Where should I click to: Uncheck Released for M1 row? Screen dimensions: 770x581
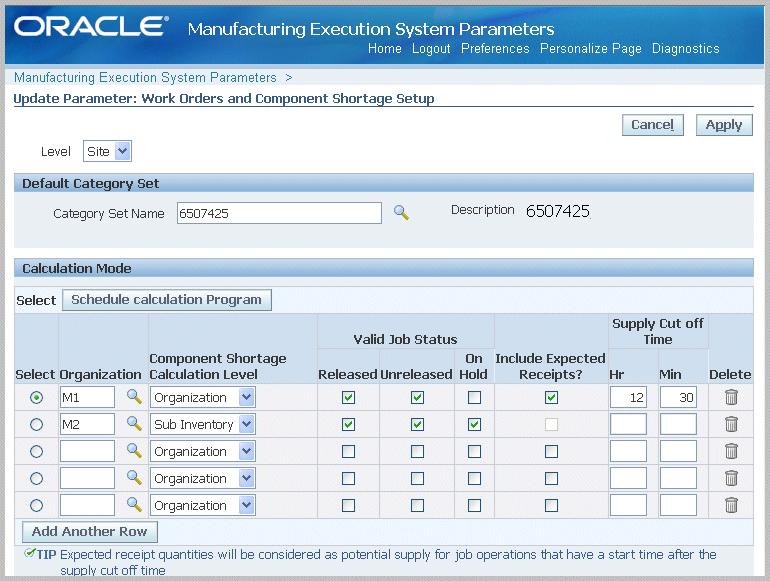pos(348,397)
